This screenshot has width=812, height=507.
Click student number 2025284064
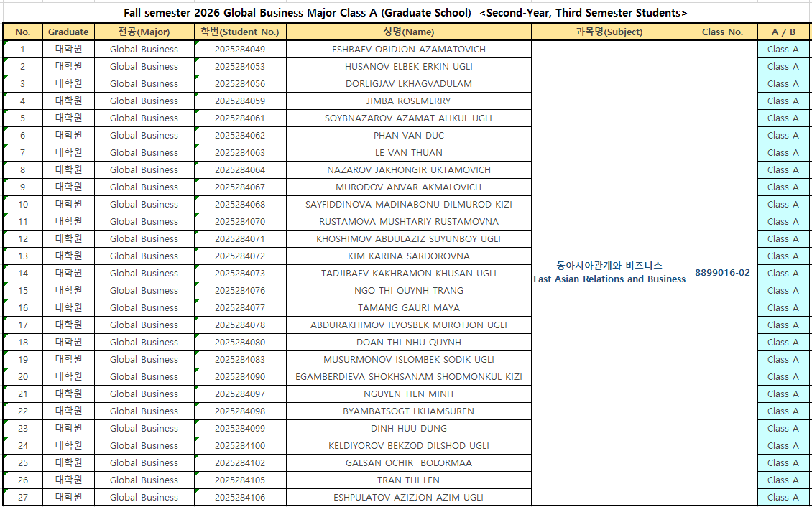[240, 170]
